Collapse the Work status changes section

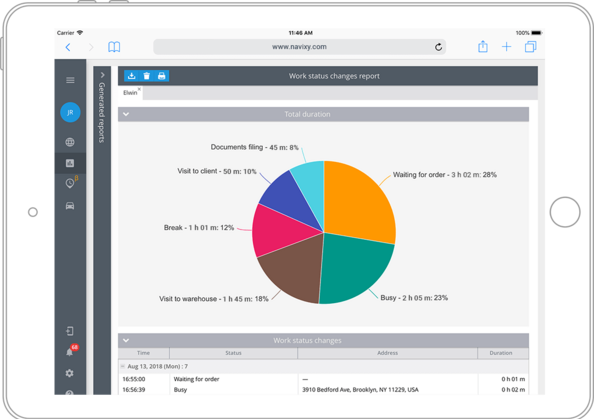click(126, 340)
